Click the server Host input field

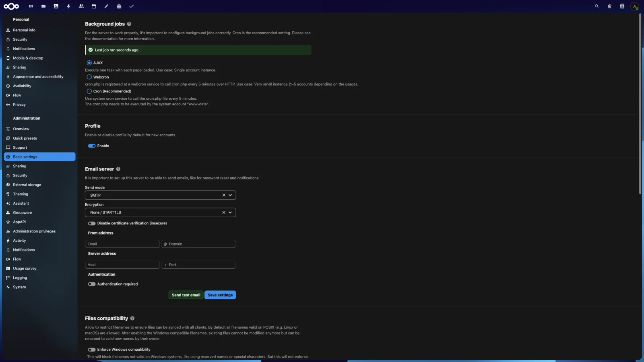tap(122, 265)
